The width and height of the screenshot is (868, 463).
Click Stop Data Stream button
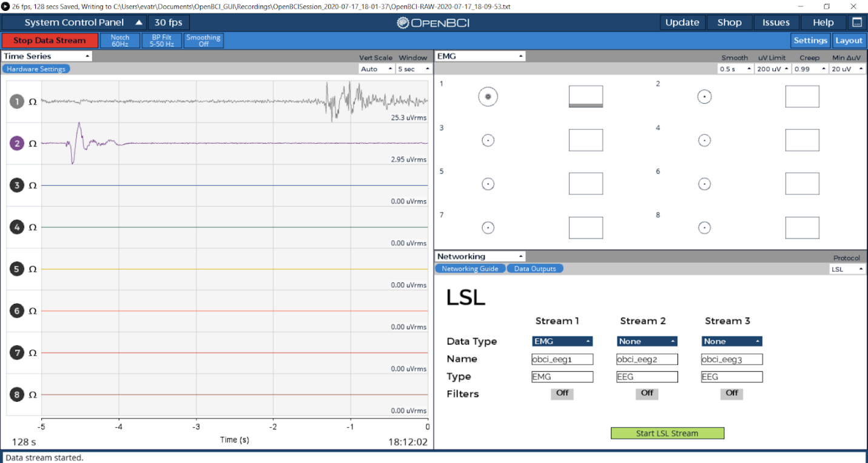pos(50,41)
